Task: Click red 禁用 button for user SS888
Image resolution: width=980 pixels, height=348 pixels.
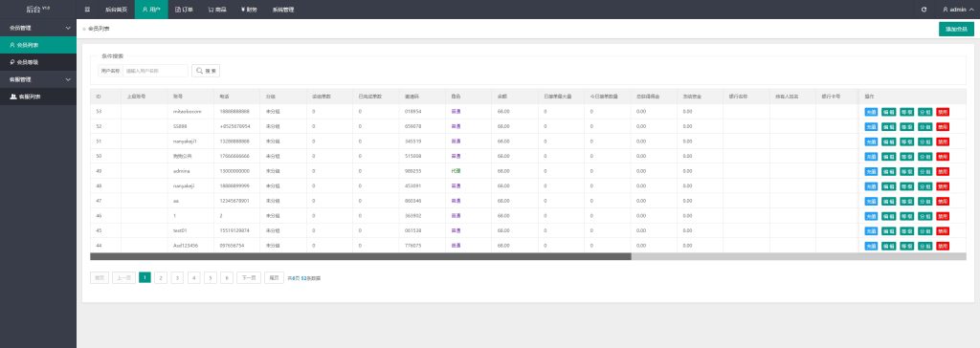Action: click(943, 127)
